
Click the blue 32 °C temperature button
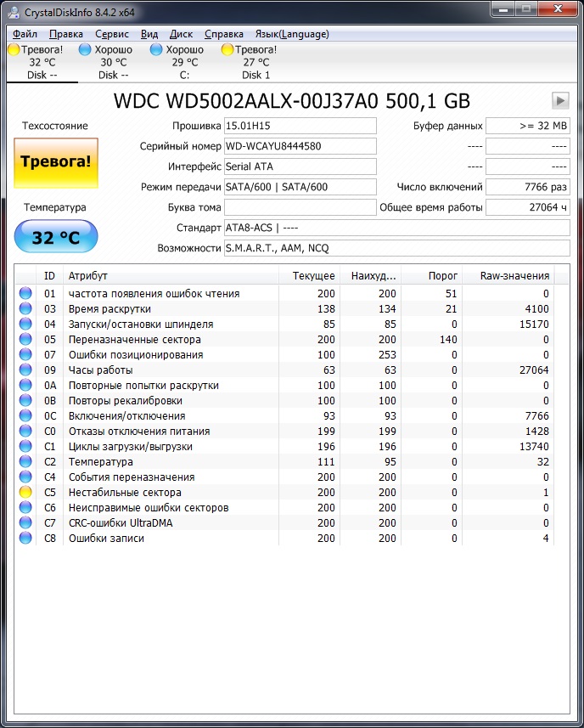tap(56, 237)
